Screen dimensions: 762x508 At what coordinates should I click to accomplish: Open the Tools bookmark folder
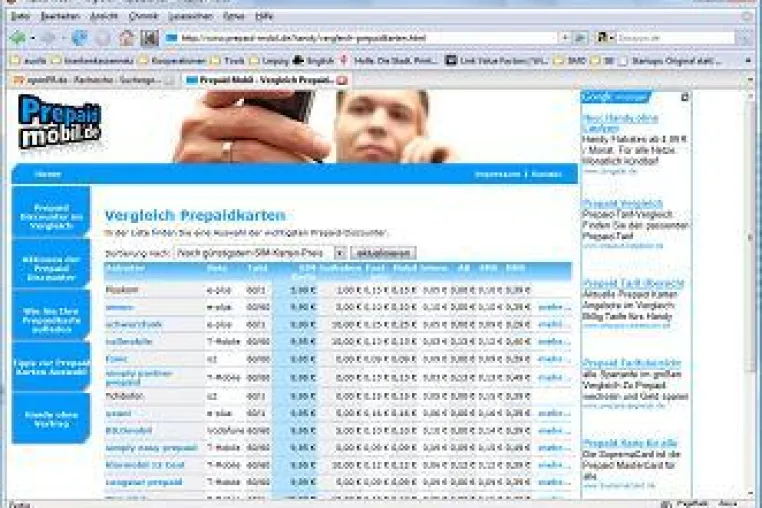pyautogui.click(x=227, y=61)
